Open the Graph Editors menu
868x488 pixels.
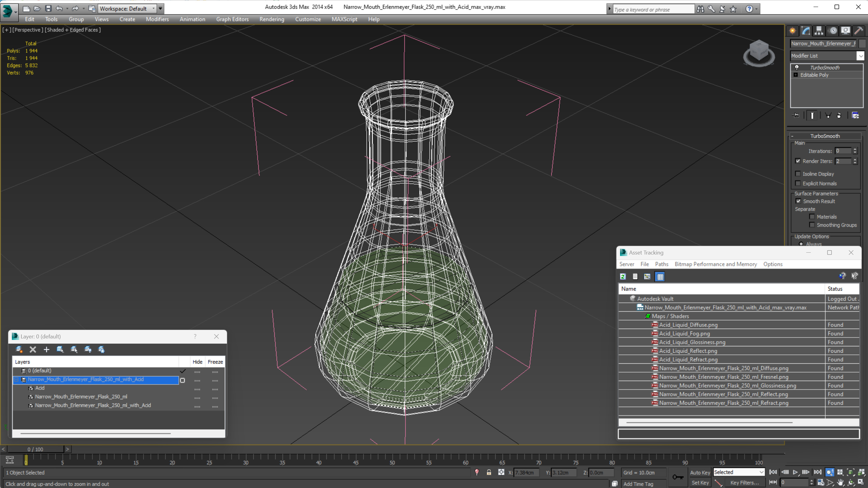[232, 19]
